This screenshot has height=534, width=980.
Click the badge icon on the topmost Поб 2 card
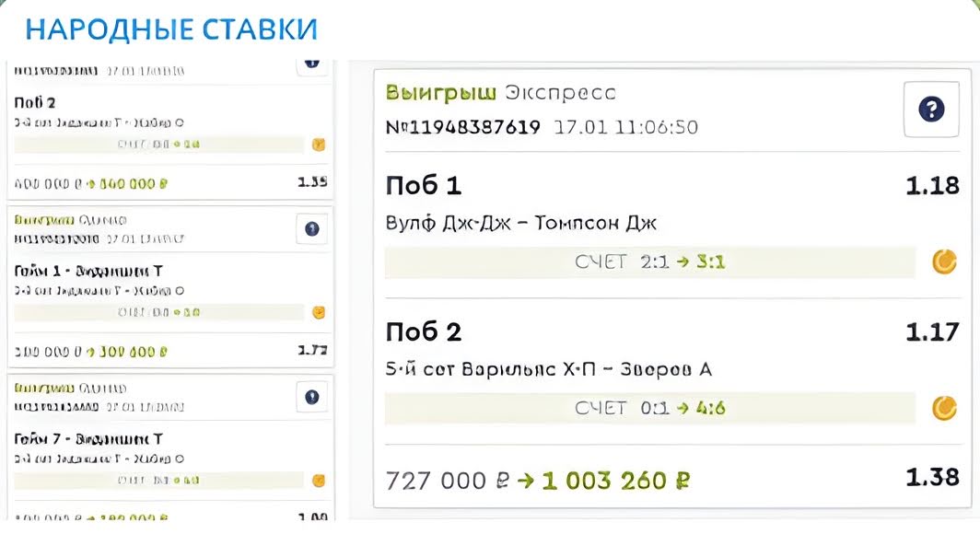(311, 64)
